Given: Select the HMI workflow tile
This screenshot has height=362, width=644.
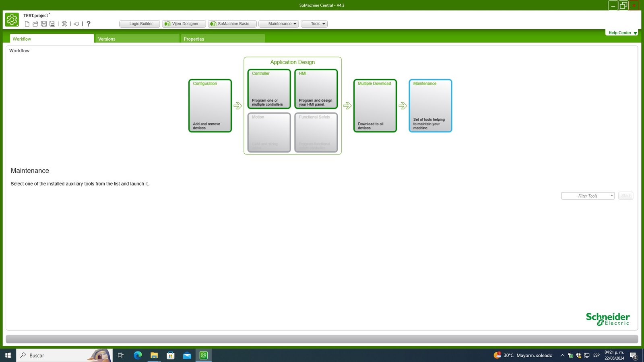Looking at the screenshot, I should (x=316, y=89).
